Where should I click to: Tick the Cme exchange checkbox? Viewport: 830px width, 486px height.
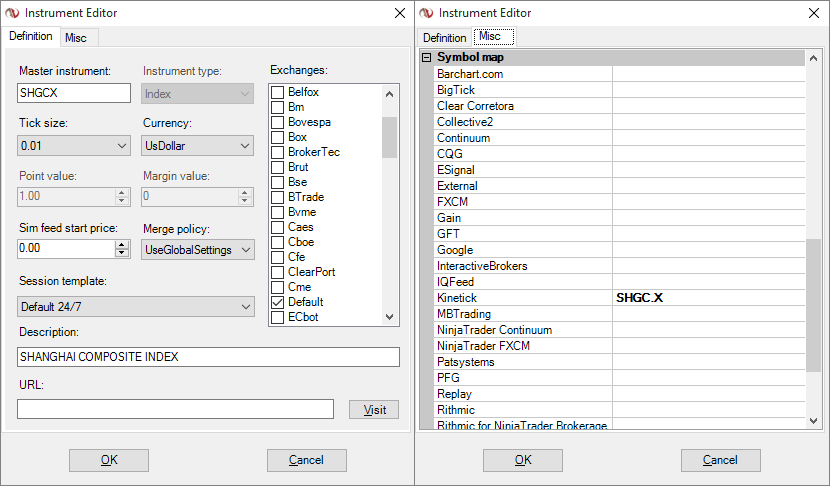click(x=278, y=287)
